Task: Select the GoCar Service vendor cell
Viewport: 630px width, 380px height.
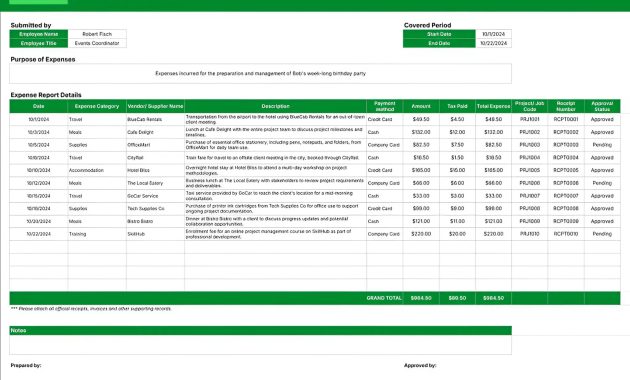Action: coord(155,196)
